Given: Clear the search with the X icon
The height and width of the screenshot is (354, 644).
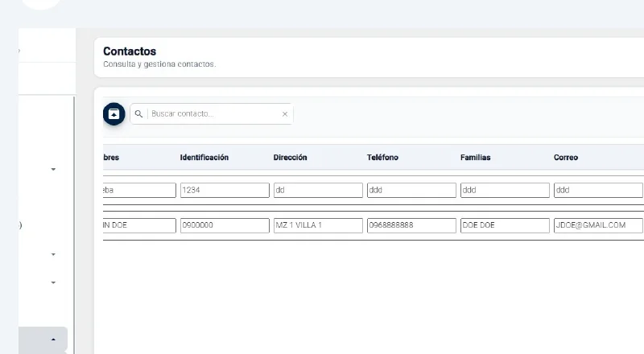Looking at the screenshot, I should click(285, 114).
